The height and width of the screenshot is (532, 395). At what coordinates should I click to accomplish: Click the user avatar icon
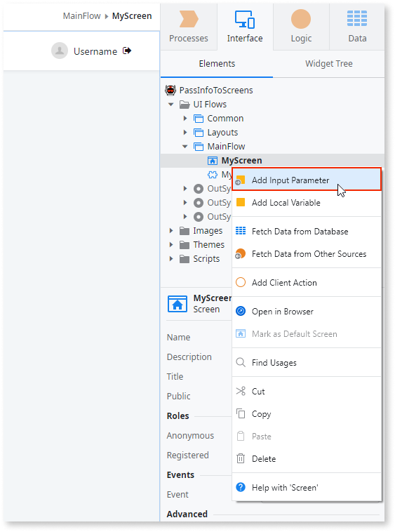click(x=60, y=51)
